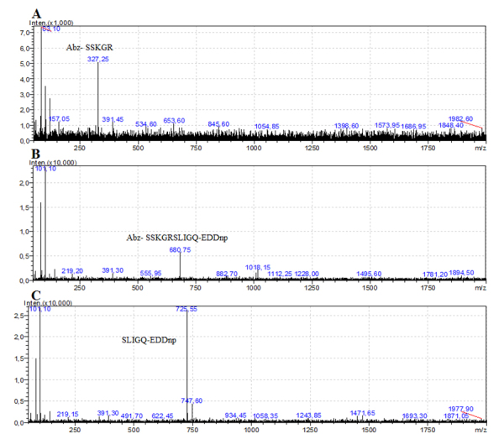Viewport: 504px width, 434px height.
Task: Select the 1112,25 peak label in panel B
Action: click(x=280, y=274)
